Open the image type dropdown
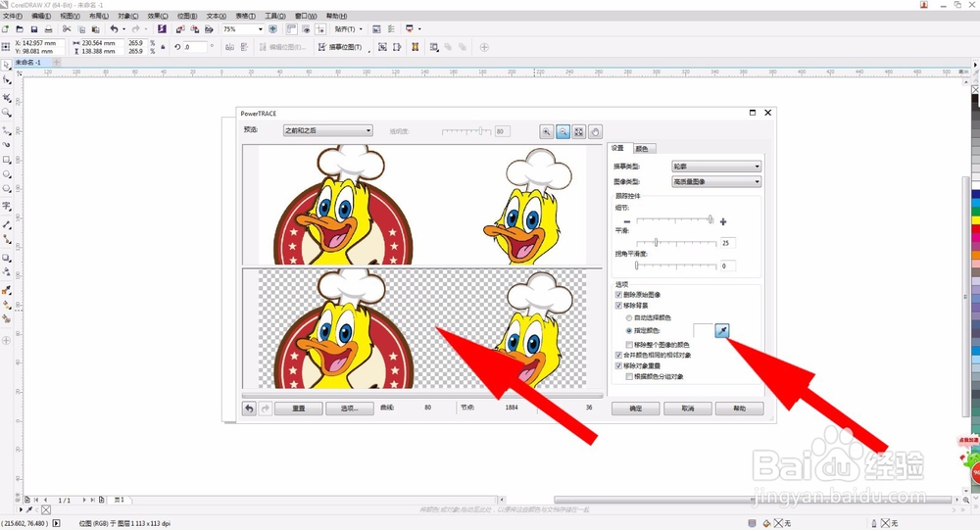The height and width of the screenshot is (530, 980). click(x=716, y=182)
